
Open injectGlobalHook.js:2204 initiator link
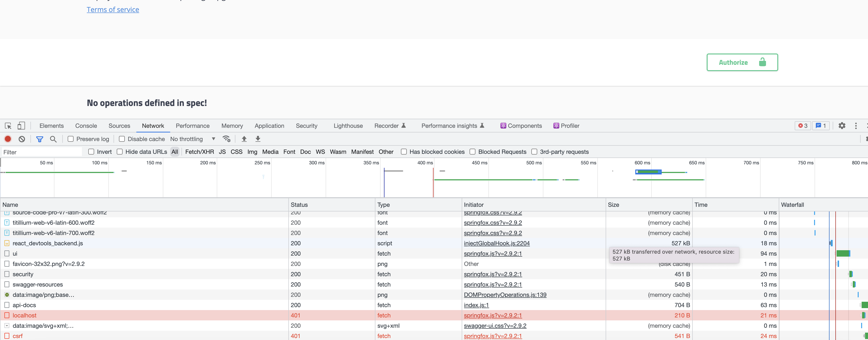pos(497,243)
